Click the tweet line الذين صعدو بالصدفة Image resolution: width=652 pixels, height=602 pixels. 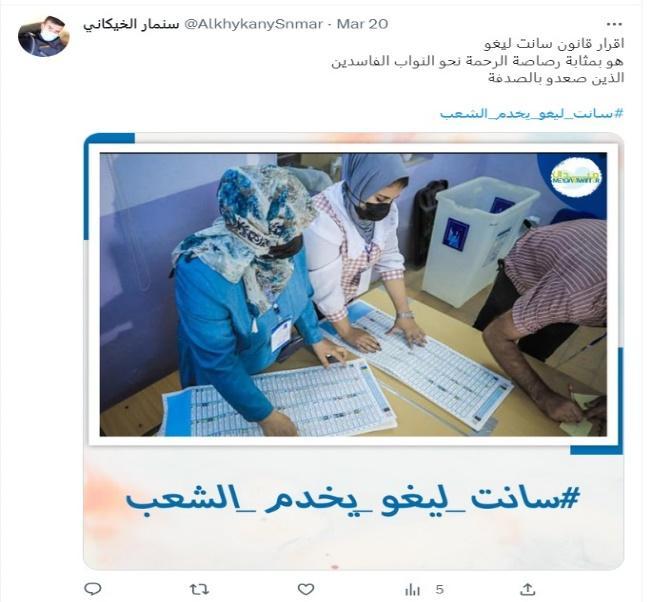click(556, 78)
